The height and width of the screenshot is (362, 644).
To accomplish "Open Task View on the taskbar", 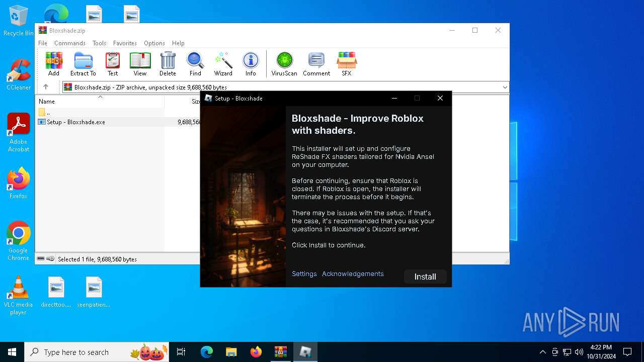I will [181, 352].
